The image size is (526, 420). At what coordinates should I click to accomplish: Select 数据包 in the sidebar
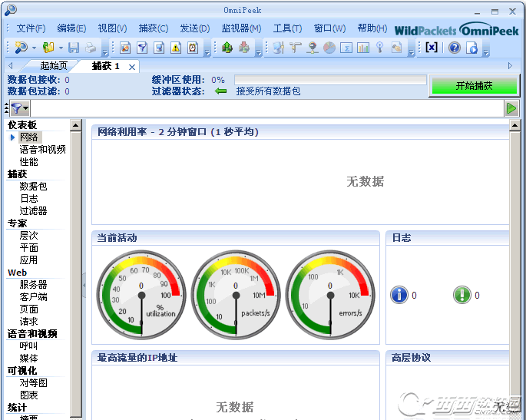pyautogui.click(x=33, y=186)
